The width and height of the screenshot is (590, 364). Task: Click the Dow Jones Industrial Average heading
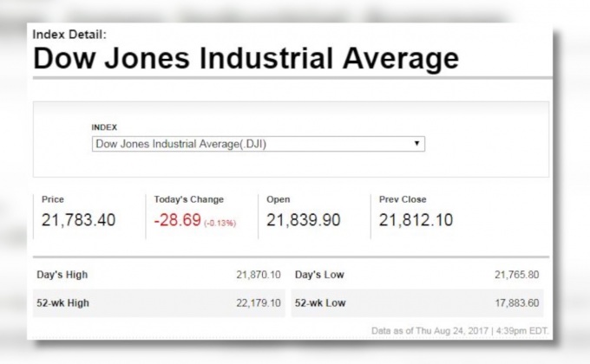point(246,58)
